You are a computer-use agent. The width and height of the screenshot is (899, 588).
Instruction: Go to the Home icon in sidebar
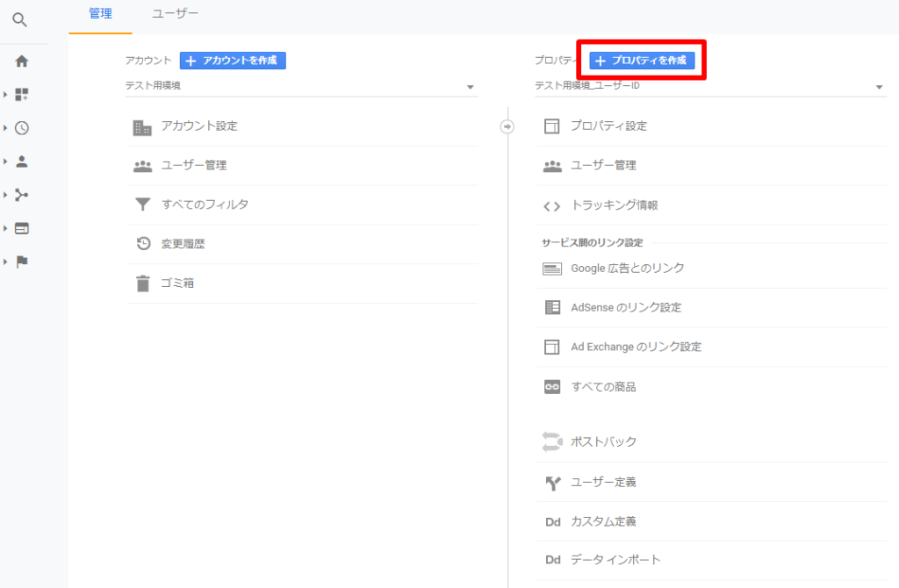tap(21, 61)
